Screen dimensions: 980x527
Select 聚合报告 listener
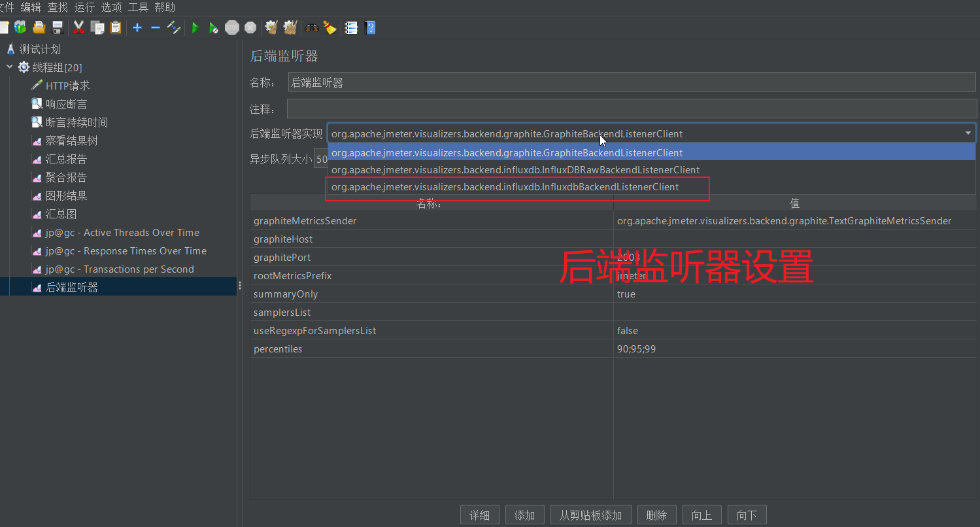[x=66, y=177]
